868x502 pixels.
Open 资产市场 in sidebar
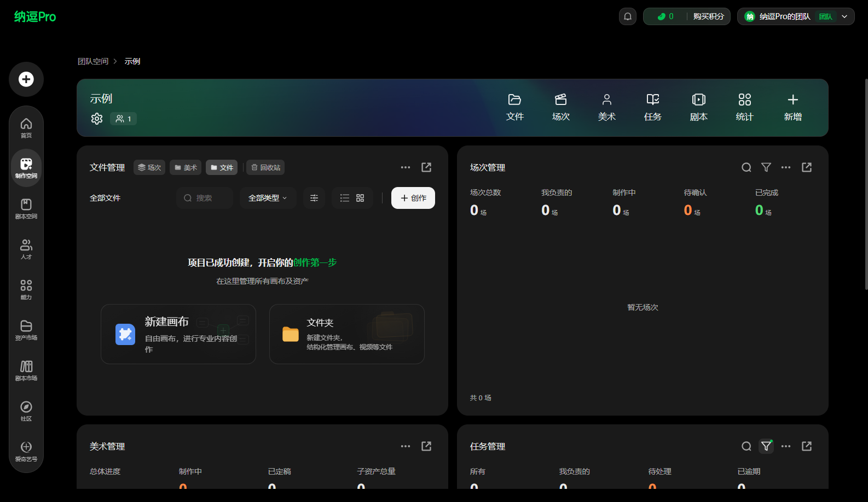click(26, 330)
